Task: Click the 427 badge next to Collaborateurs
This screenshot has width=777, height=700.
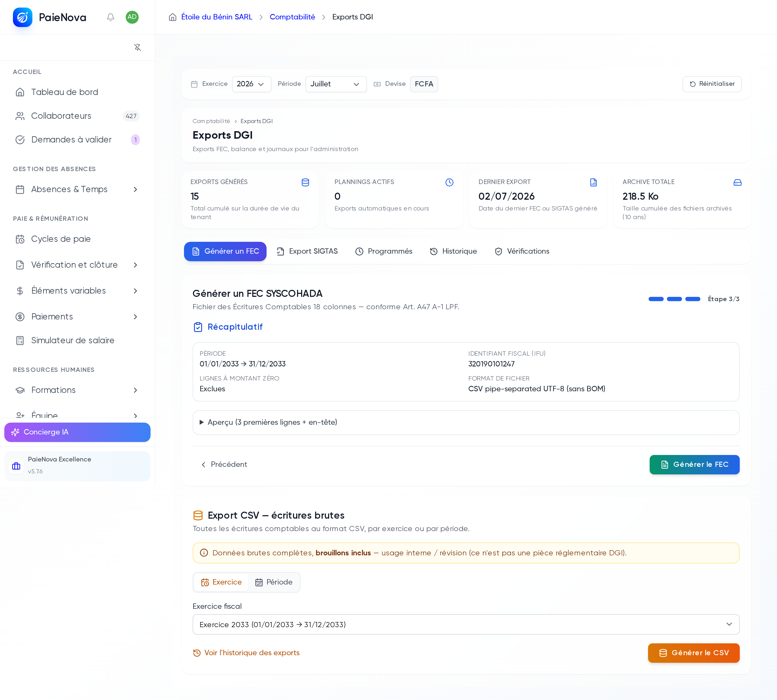Action: (131, 116)
